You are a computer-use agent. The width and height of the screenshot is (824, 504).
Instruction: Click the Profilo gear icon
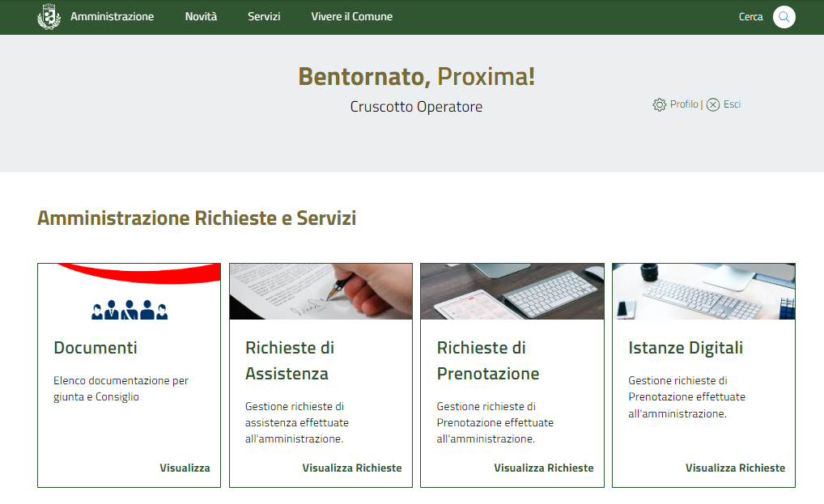(x=660, y=104)
